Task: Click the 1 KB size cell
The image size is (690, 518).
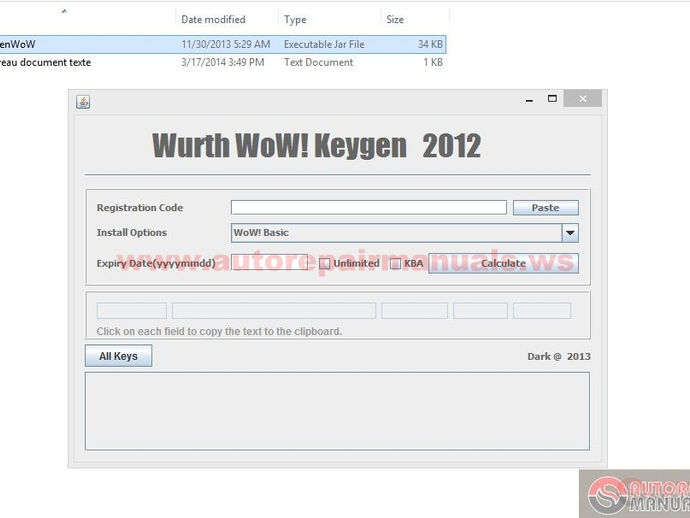Action: (x=433, y=62)
